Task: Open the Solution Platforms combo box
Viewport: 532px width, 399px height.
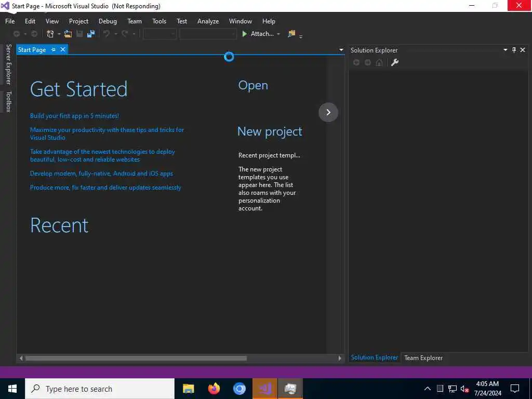Action: (208, 34)
